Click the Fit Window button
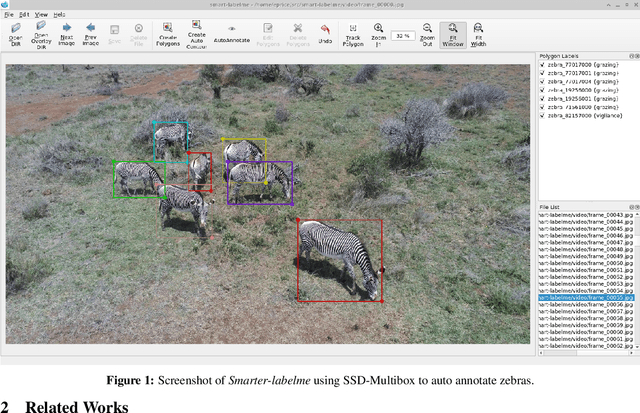 (x=453, y=35)
